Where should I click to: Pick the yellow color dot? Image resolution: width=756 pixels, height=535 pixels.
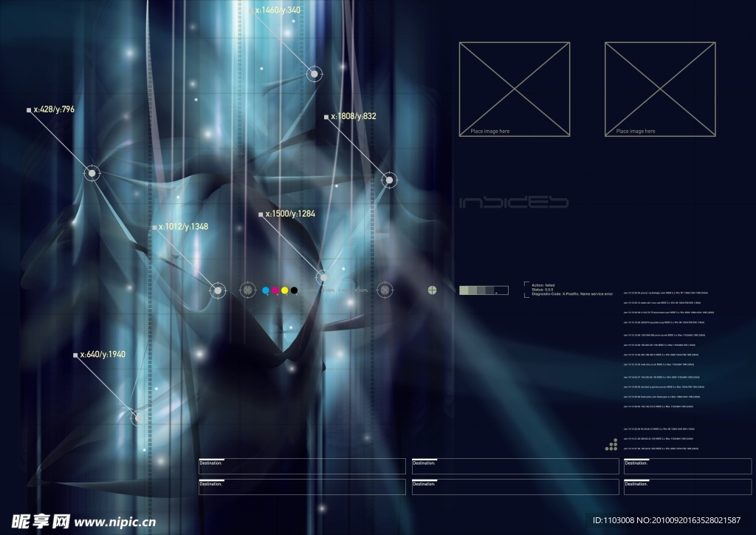284,290
